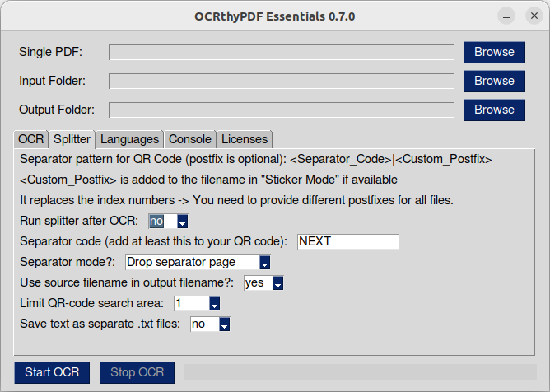Click Use source filename in output label
Viewport: 550px width, 392px height.
[x=127, y=282]
